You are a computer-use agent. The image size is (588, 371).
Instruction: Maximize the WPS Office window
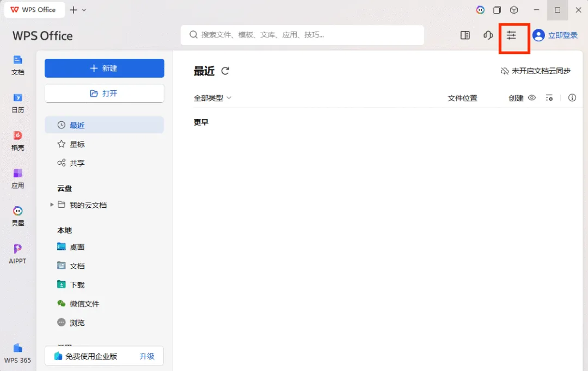coord(558,10)
